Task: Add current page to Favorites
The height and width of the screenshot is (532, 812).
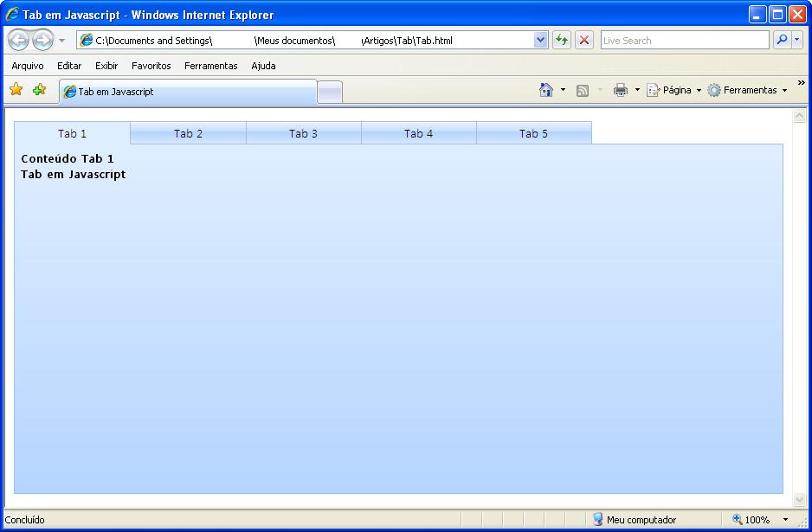Action: (x=36, y=89)
